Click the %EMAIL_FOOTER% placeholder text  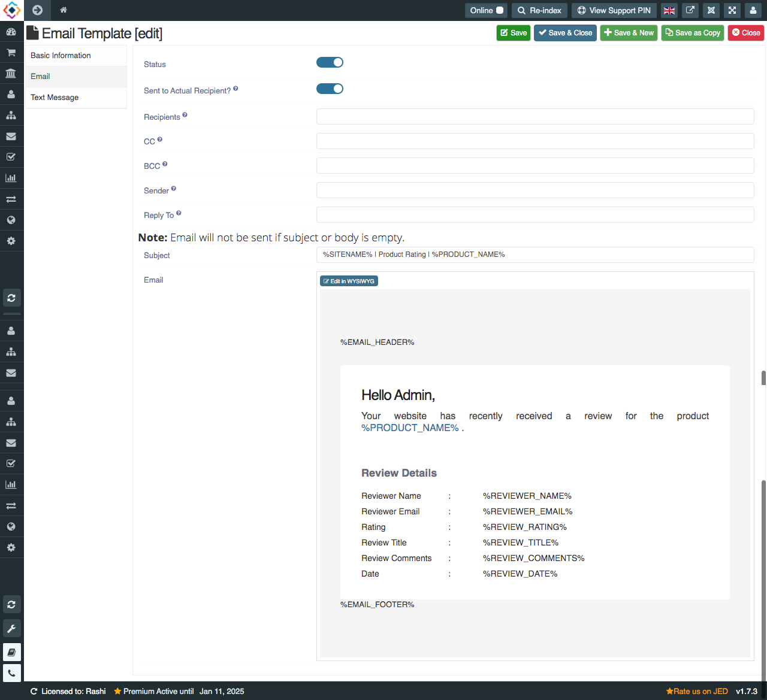(378, 605)
